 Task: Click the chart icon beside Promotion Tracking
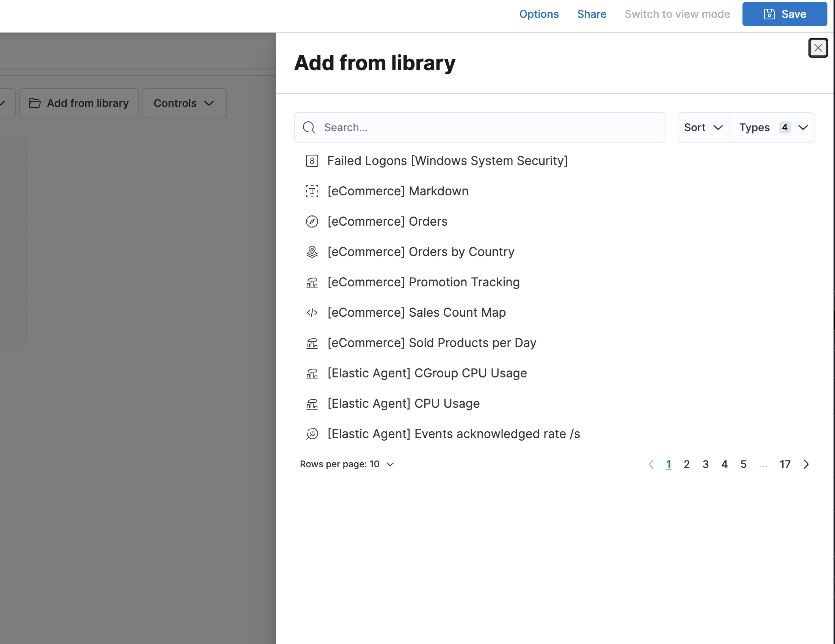point(312,282)
